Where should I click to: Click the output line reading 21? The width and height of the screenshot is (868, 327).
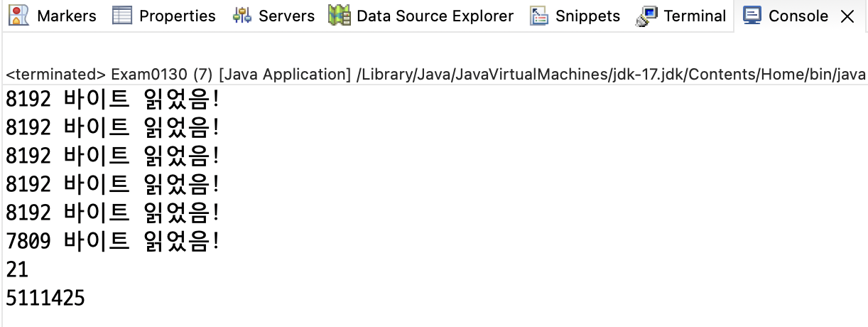pos(16,270)
